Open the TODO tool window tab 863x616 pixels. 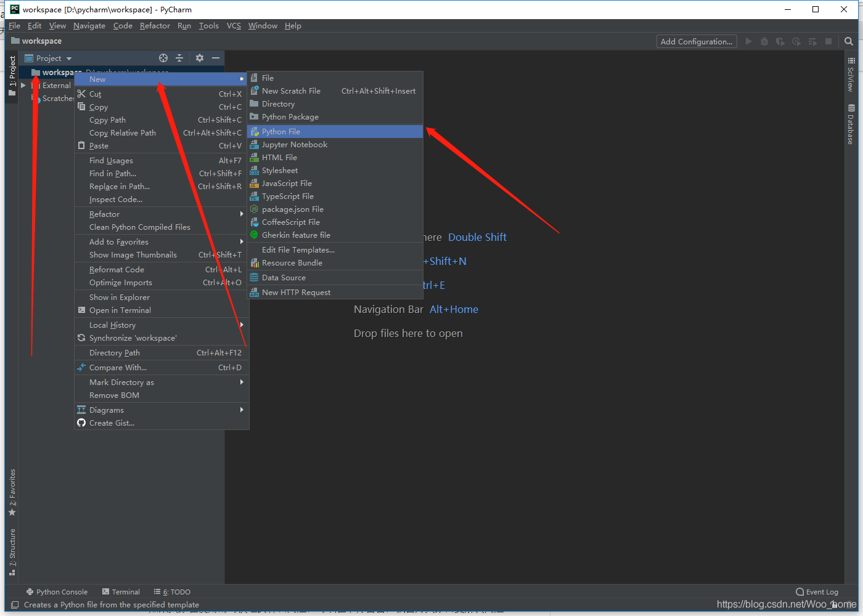coord(172,592)
